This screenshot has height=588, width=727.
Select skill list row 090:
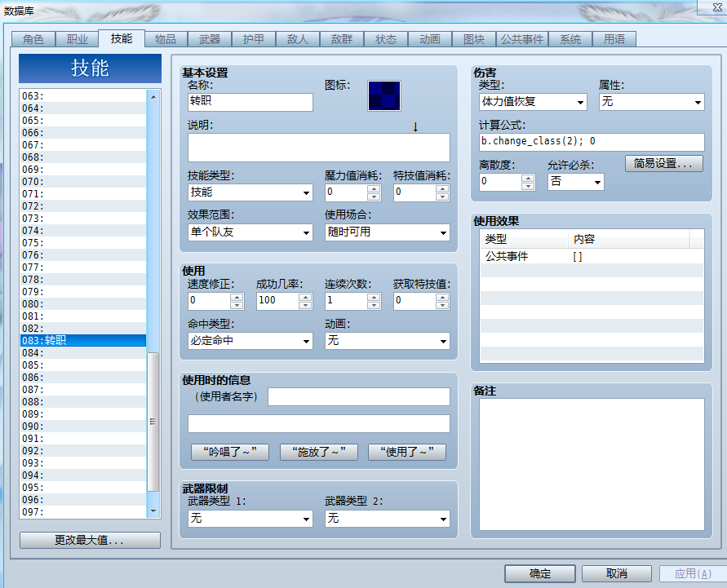[x=83, y=427]
